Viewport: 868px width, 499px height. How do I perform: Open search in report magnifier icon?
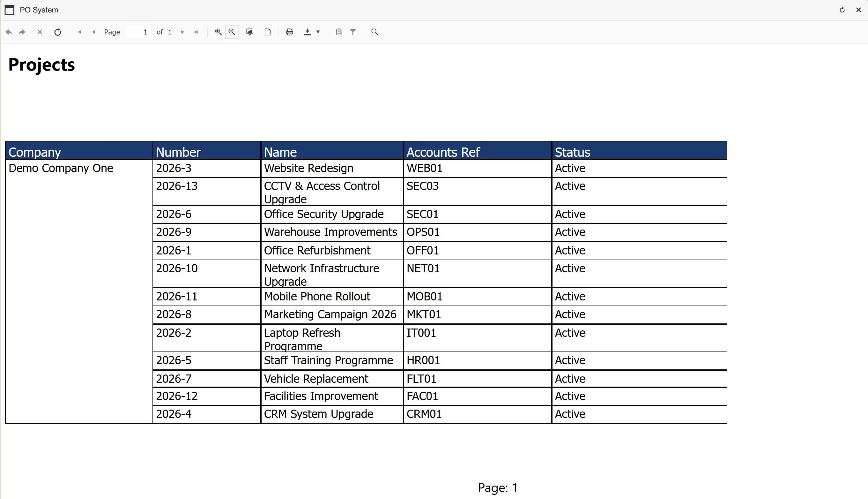pyautogui.click(x=375, y=32)
